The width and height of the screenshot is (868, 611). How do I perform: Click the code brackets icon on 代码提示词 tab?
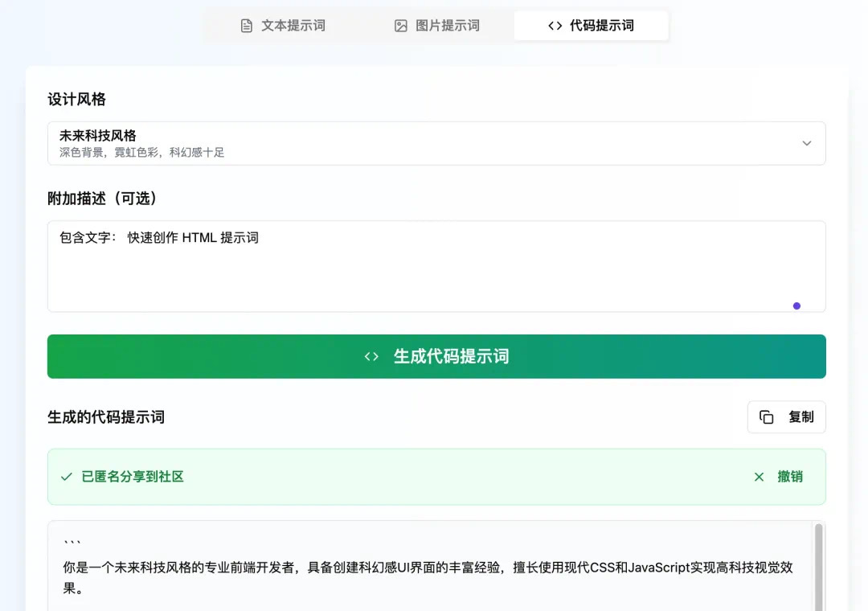(x=555, y=26)
